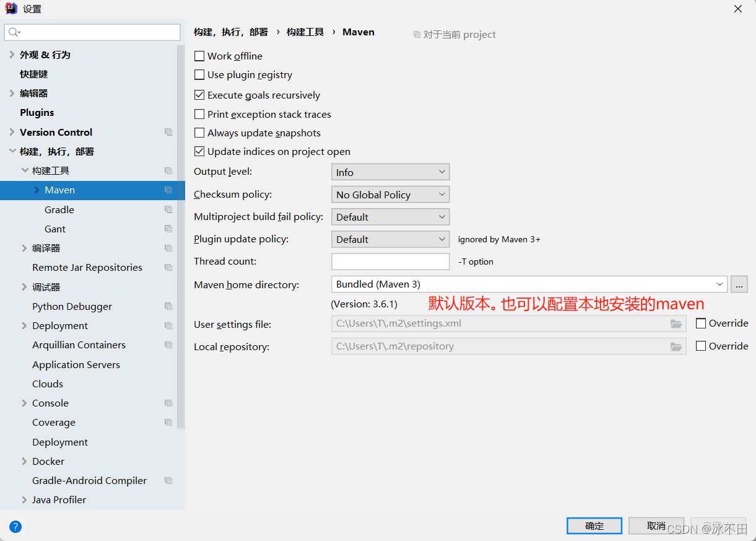This screenshot has height=541, width=756.
Task: Close the settings dialog window
Action: tap(738, 9)
